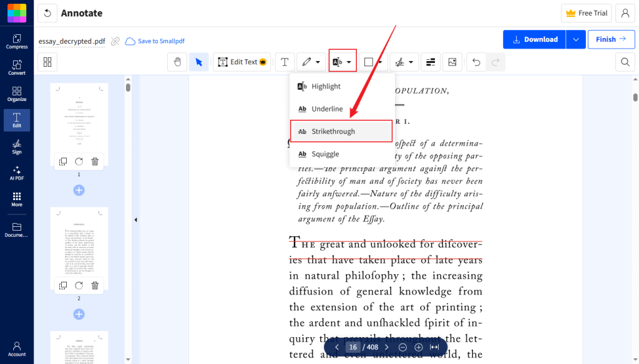Open the Download options chevron

click(575, 39)
